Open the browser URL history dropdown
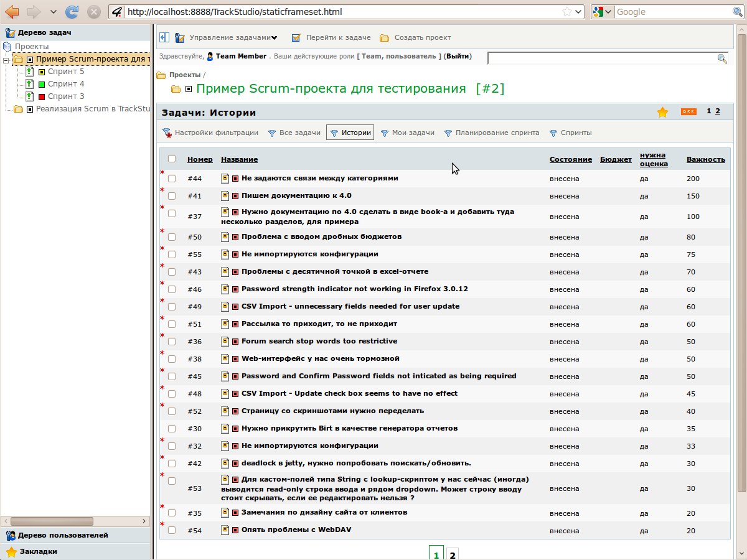Screen dimensions: 747x560 coord(578,12)
